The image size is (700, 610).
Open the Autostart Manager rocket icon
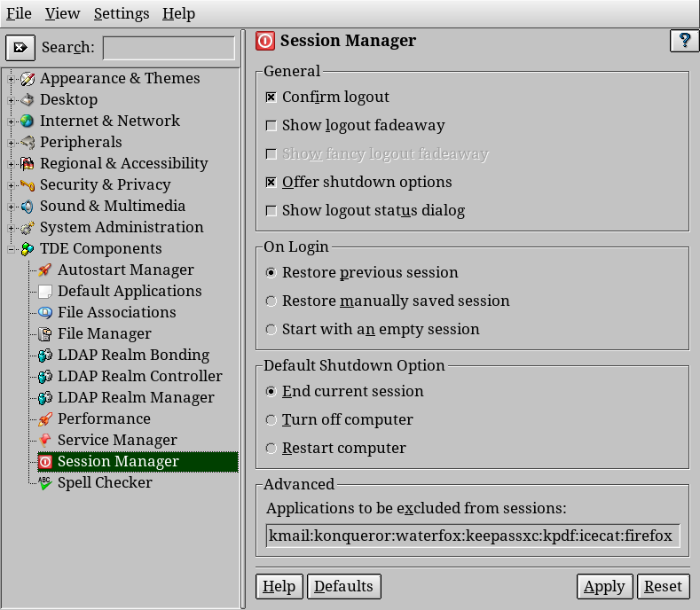click(45, 270)
